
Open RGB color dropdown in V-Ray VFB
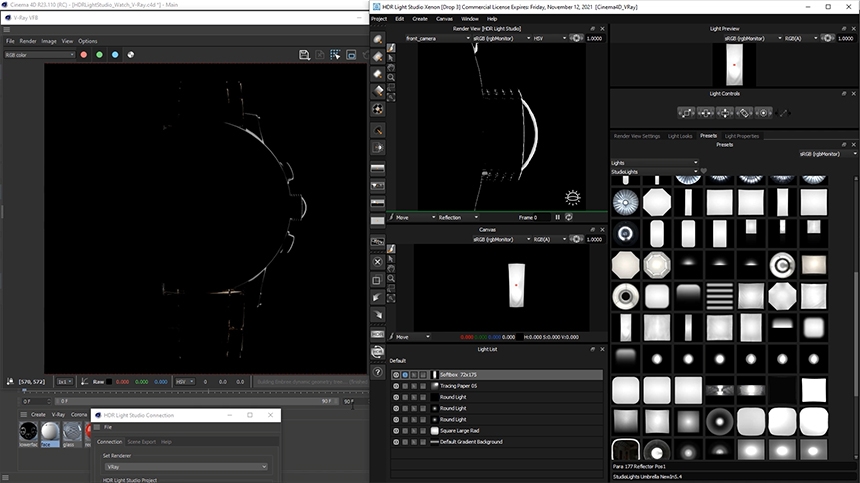click(39, 55)
